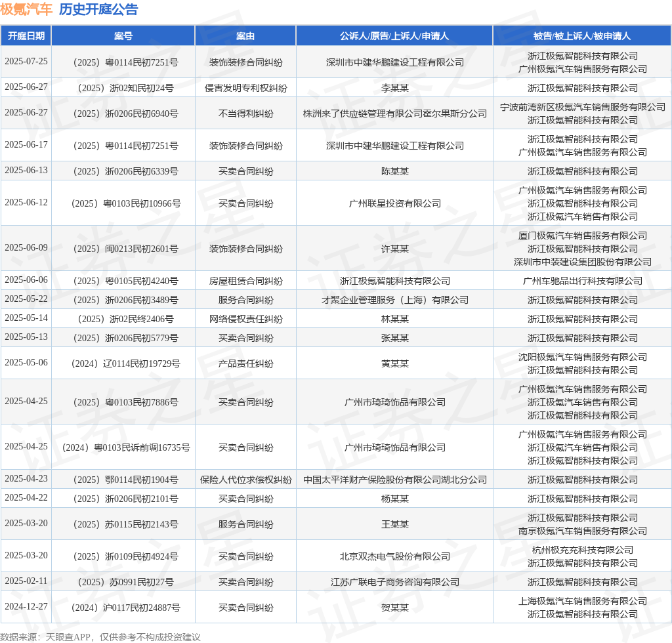Click defendant 宁波前湾新区极氪汽车销售服务有限公司
The width and height of the screenshot is (672, 643).
(583, 107)
